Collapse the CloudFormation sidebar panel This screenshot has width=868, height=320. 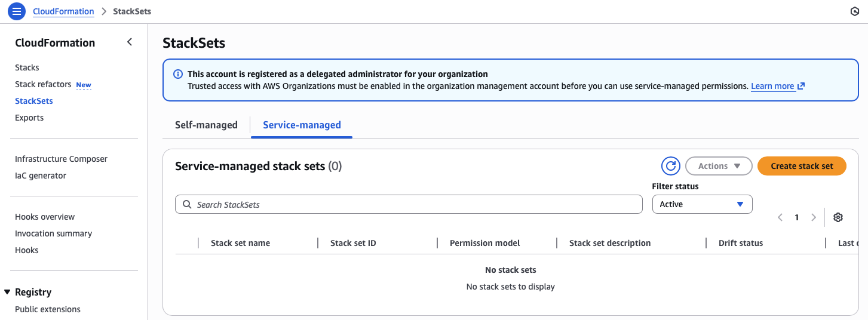click(x=130, y=42)
